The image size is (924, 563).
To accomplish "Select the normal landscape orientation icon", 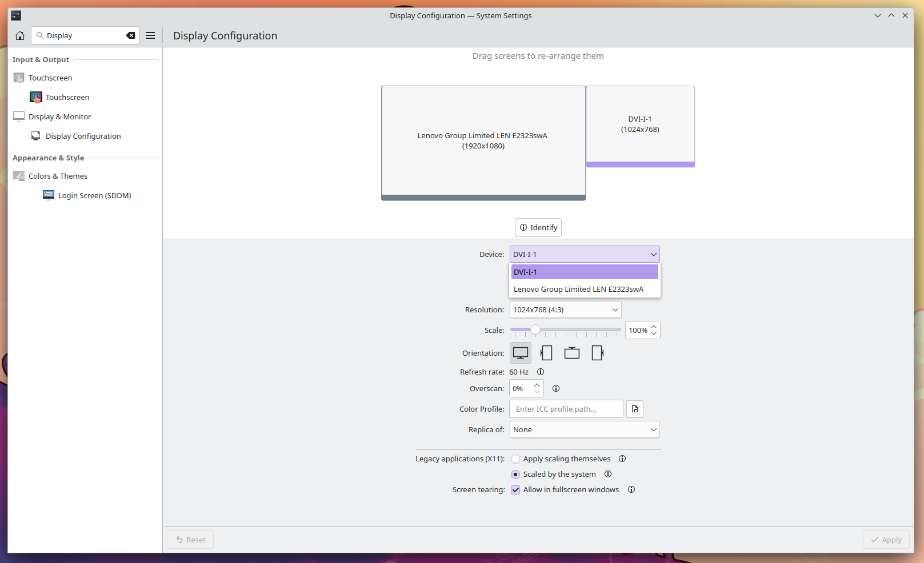I will point(520,353).
